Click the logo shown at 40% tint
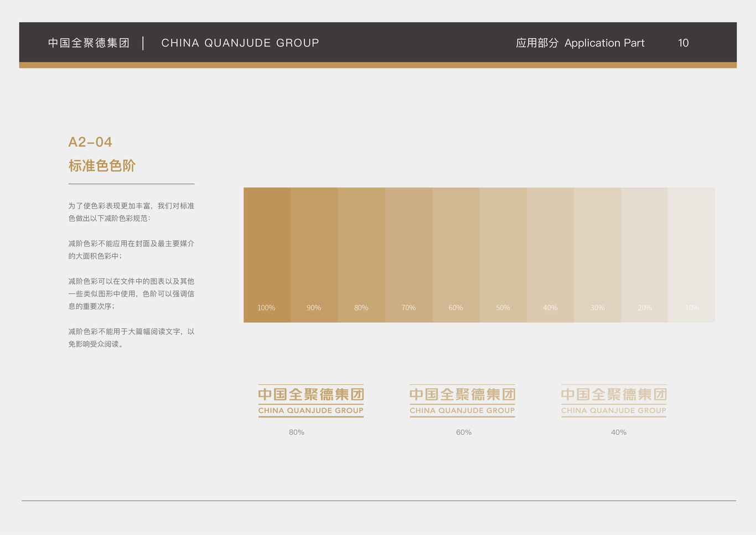Viewport: 756px width, 535px height. pos(614,400)
